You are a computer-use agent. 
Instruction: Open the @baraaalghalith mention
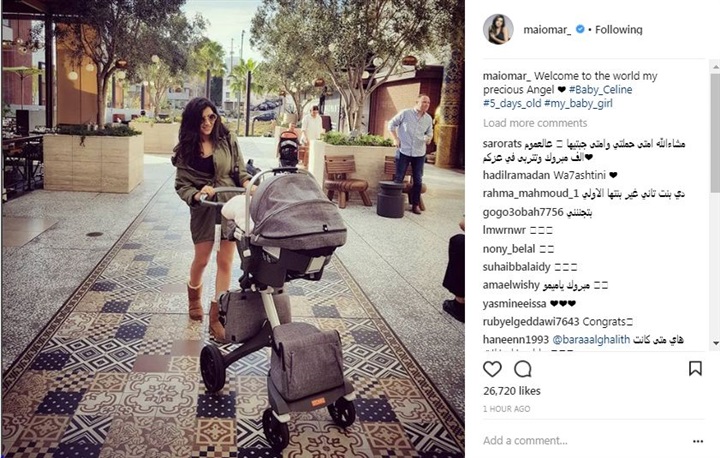(x=591, y=339)
